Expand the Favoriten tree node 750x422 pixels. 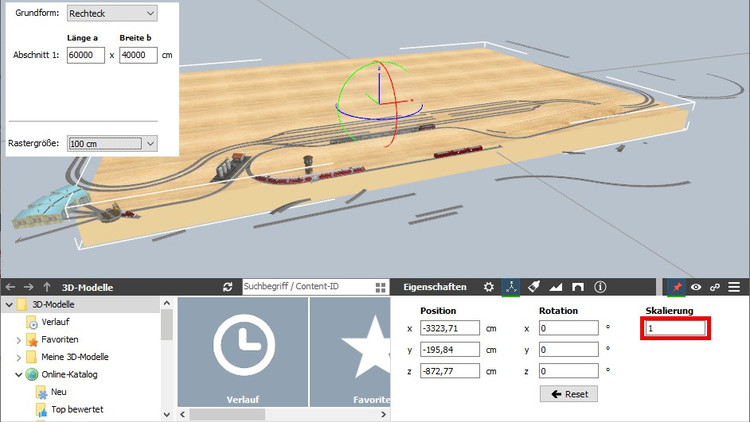coord(19,340)
